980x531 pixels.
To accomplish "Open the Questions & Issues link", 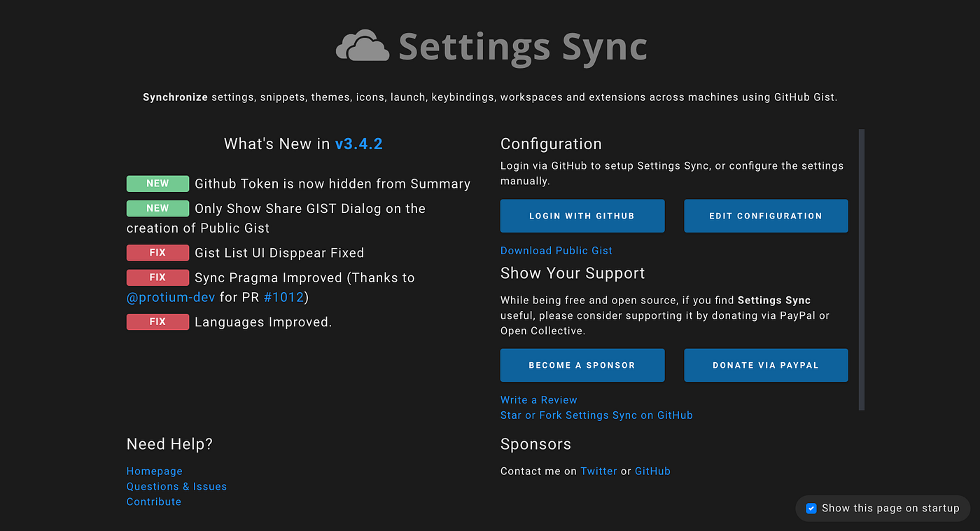I will [x=176, y=486].
